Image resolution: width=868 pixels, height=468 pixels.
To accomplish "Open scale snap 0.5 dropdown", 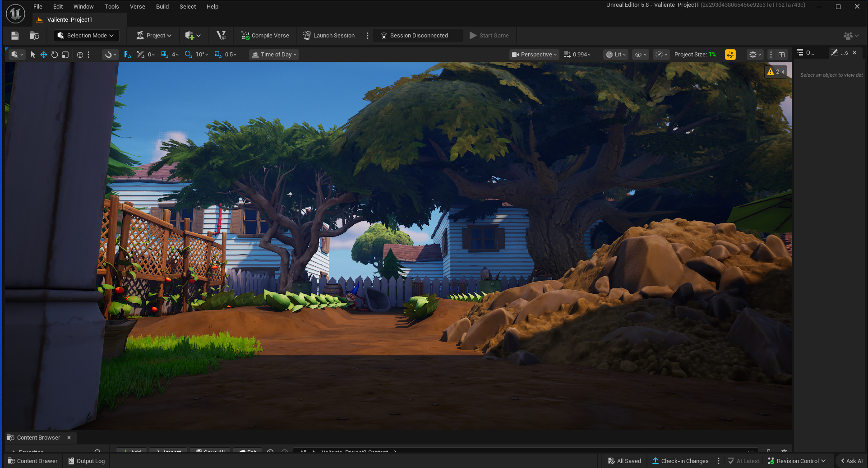I will (231, 55).
